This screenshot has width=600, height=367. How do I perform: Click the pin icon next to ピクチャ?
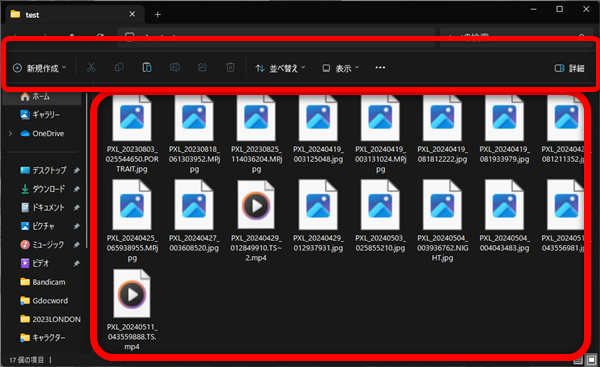point(77,226)
